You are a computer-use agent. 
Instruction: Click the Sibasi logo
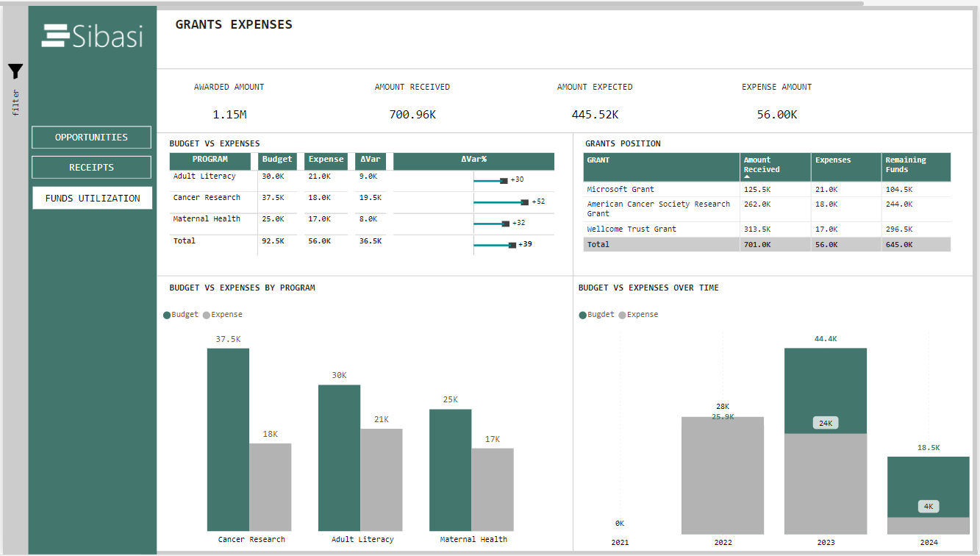93,35
